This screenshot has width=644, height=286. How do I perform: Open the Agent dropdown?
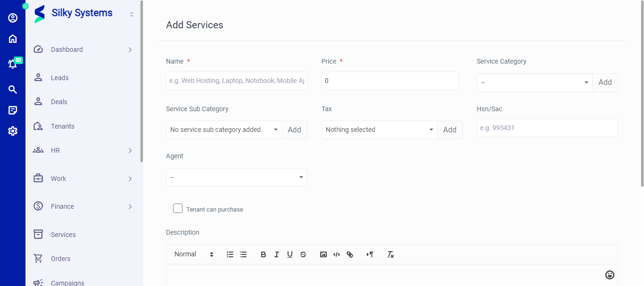(x=236, y=177)
